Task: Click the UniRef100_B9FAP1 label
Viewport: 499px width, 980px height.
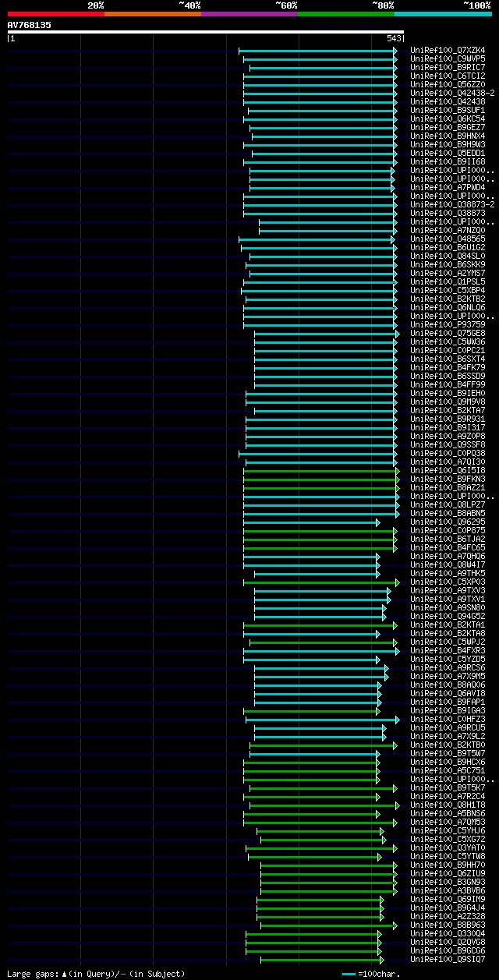Action: click(448, 702)
